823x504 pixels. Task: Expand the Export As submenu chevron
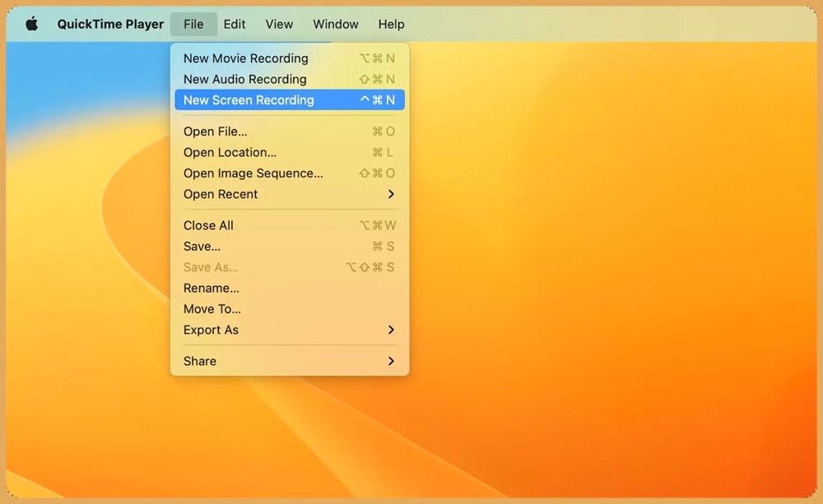(x=391, y=330)
